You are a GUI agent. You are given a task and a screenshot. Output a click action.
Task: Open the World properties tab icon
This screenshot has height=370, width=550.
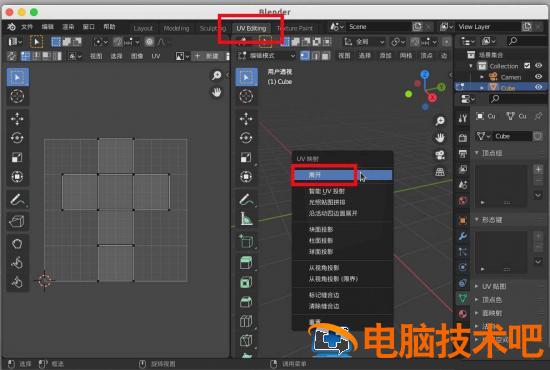coord(463,201)
